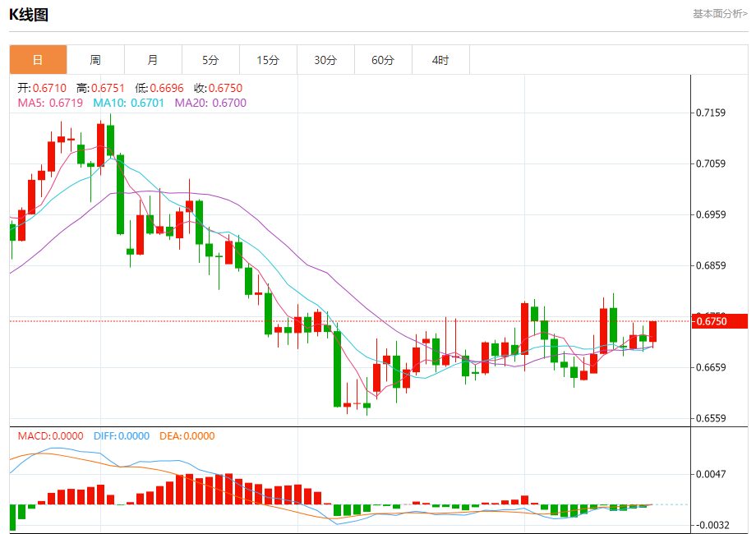Open the 4时 chart tab
The width and height of the screenshot is (756, 534).
(x=440, y=60)
